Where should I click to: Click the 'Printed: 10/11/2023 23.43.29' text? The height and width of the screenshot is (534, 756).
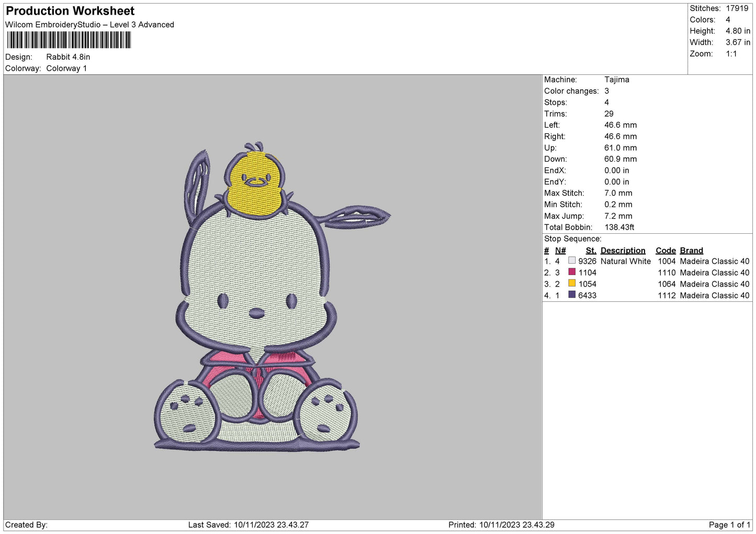(501, 525)
